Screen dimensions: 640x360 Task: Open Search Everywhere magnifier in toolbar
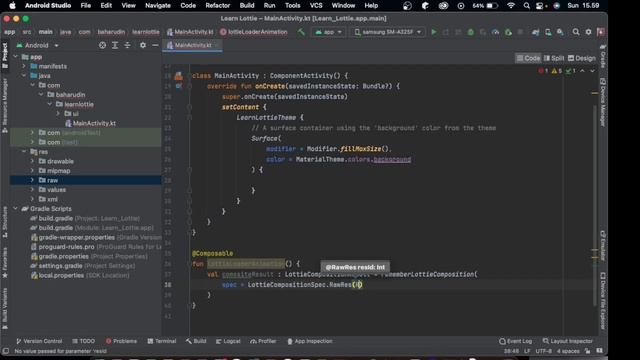(576, 32)
